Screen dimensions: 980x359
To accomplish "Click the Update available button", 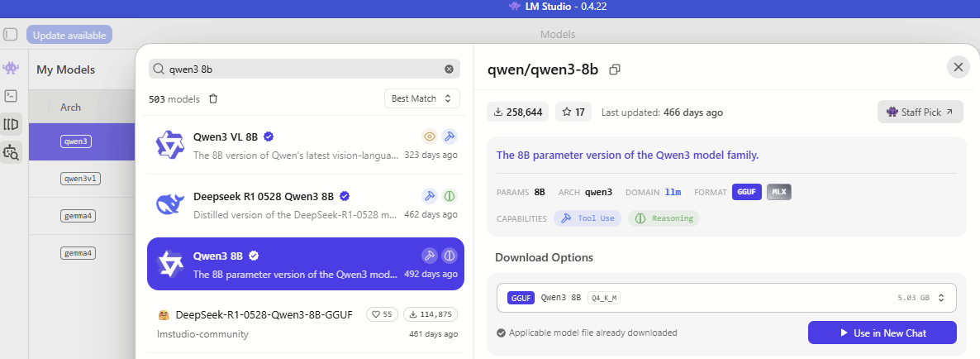I will click(69, 35).
